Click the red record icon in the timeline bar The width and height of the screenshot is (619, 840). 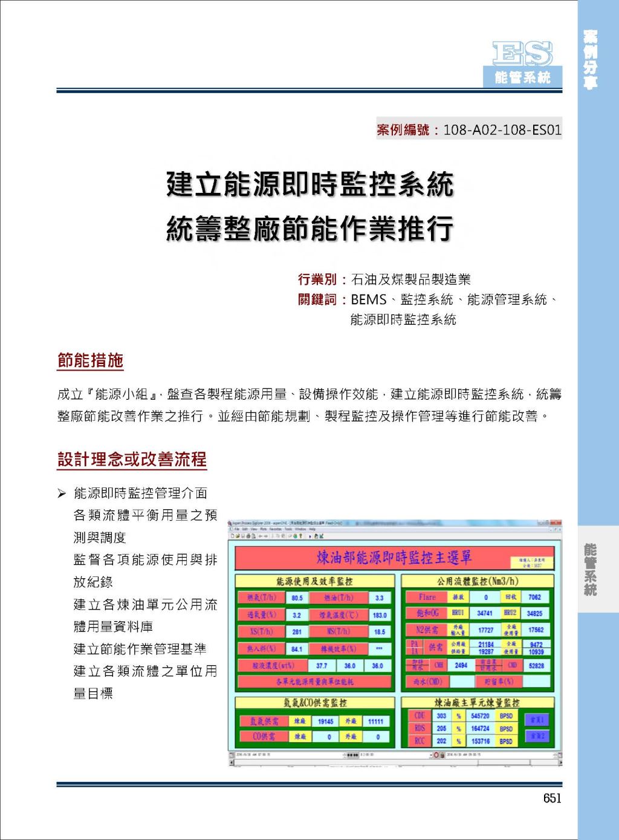[436, 755]
